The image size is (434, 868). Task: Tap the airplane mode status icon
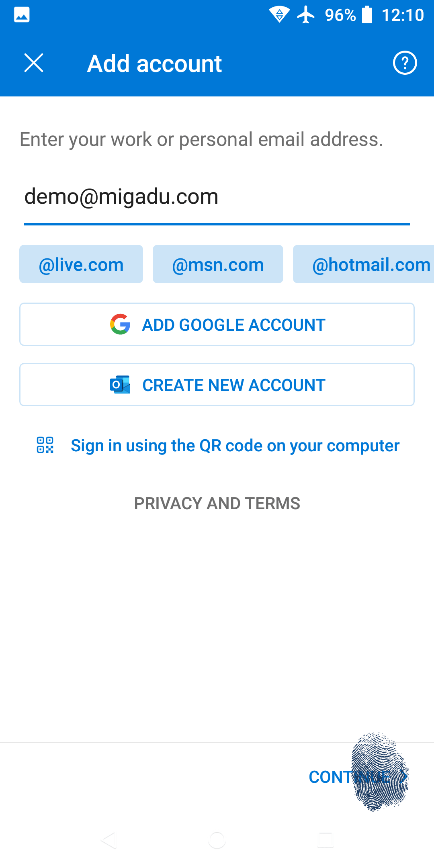click(x=306, y=15)
